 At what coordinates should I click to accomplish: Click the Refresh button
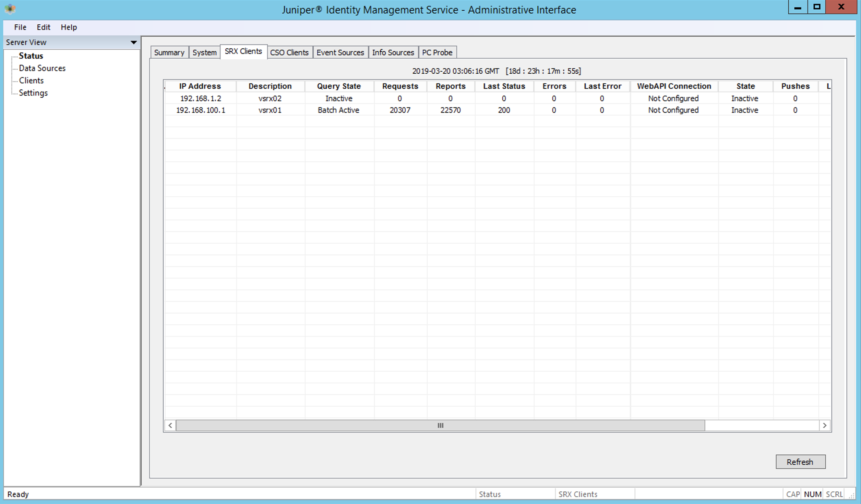(800, 462)
